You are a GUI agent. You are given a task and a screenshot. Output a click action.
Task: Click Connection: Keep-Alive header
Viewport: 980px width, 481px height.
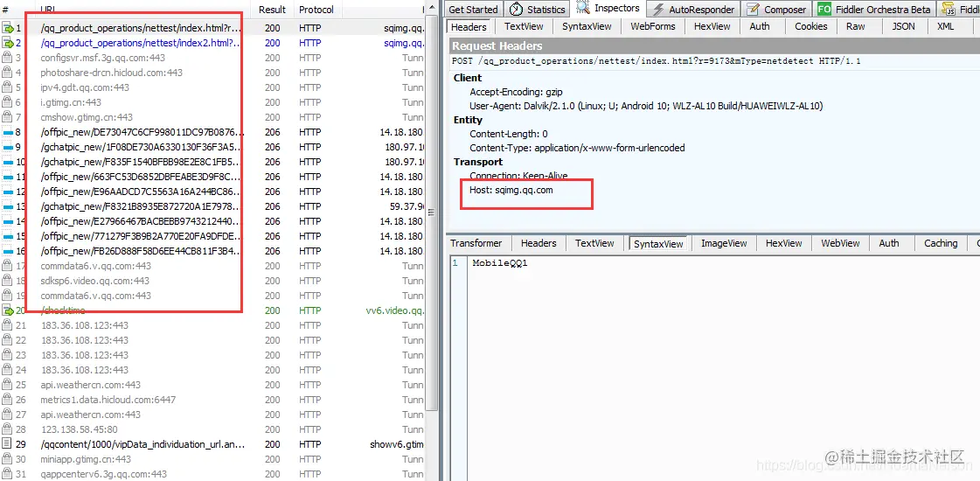point(518,176)
